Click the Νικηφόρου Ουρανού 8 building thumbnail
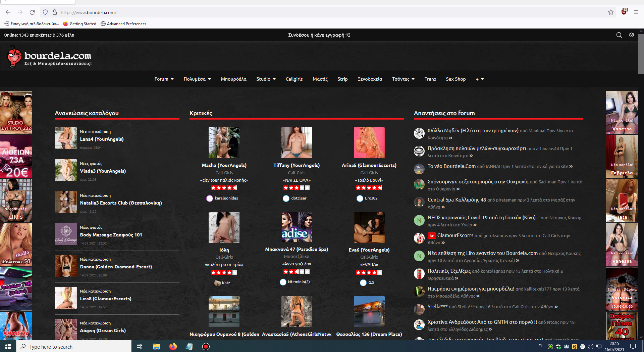The width and height of the screenshot is (644, 352). (224, 312)
